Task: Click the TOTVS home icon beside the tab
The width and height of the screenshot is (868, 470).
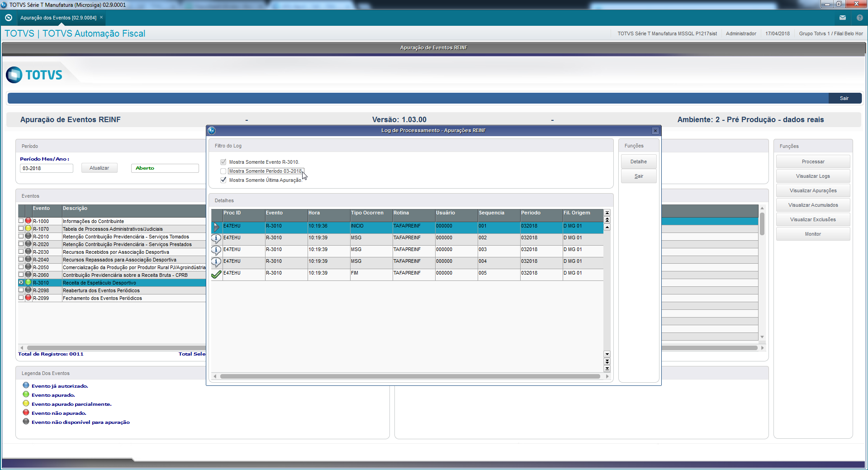Action: click(x=9, y=18)
